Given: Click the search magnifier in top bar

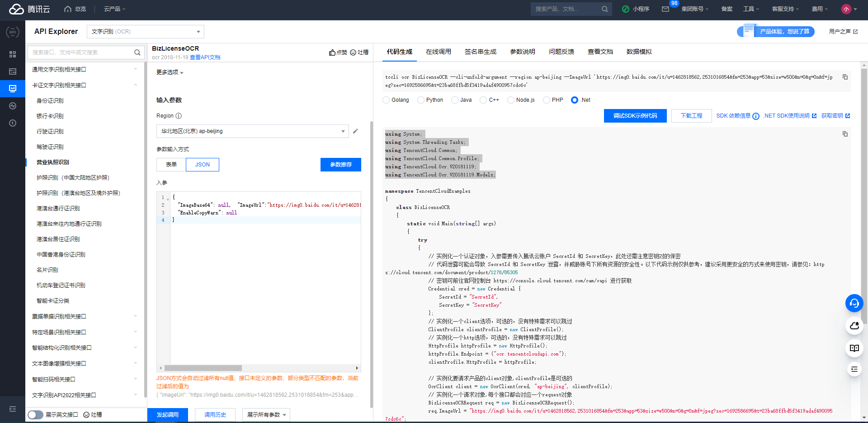Looking at the screenshot, I should [604, 9].
